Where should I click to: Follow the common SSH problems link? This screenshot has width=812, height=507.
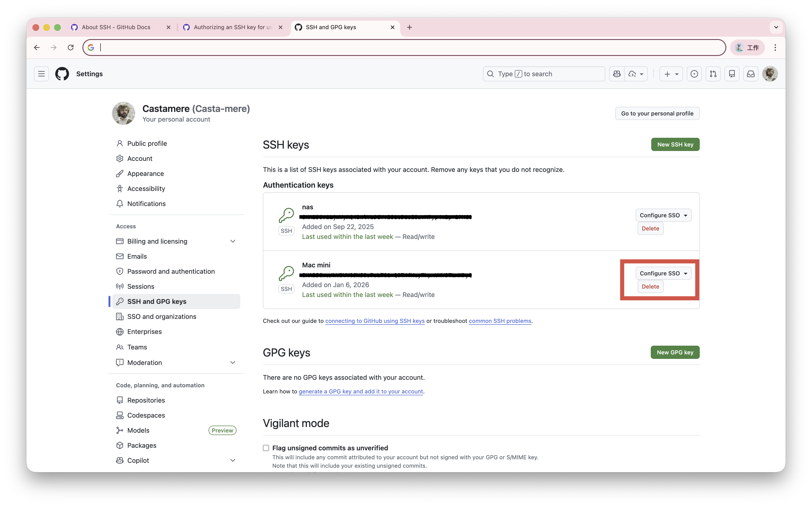point(500,321)
